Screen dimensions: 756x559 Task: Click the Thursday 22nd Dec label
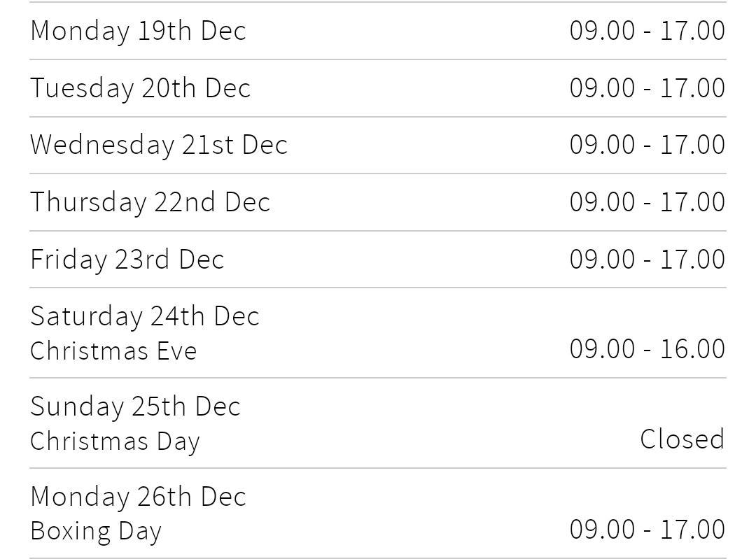coord(150,202)
